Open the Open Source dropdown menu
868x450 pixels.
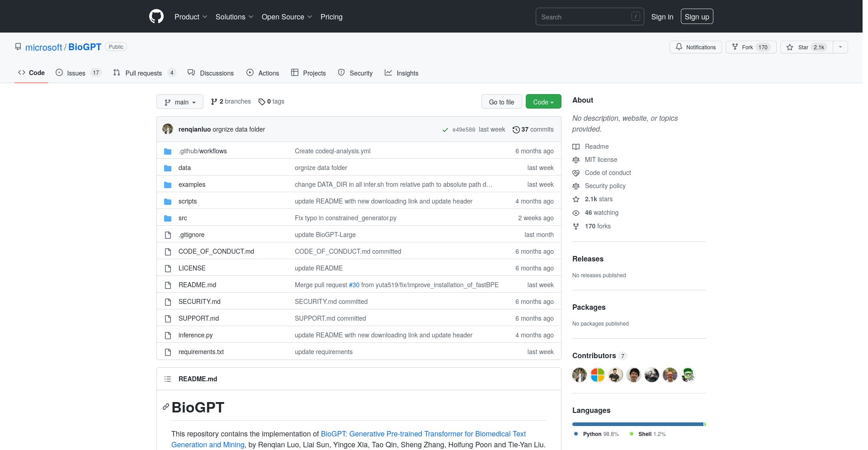[x=287, y=17]
